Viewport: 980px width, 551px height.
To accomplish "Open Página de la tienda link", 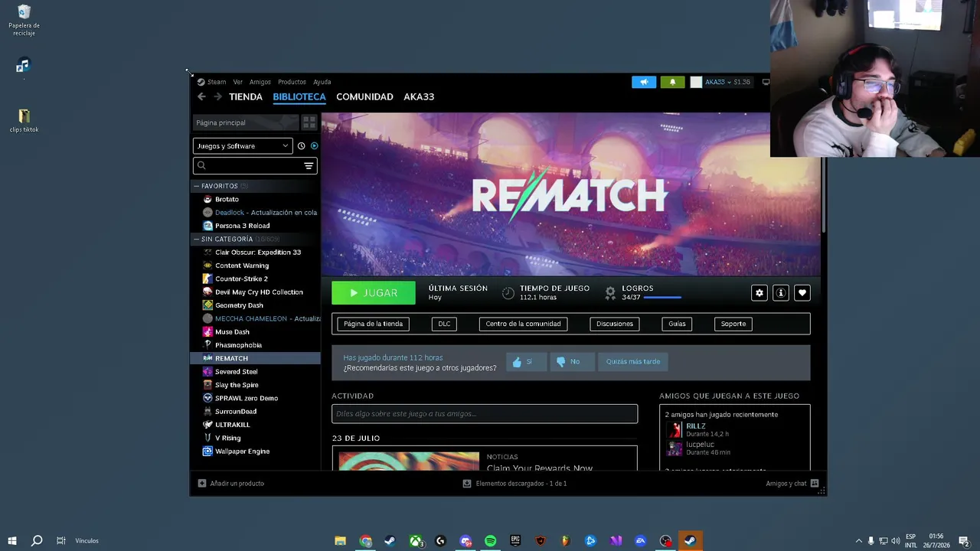I will click(x=373, y=324).
